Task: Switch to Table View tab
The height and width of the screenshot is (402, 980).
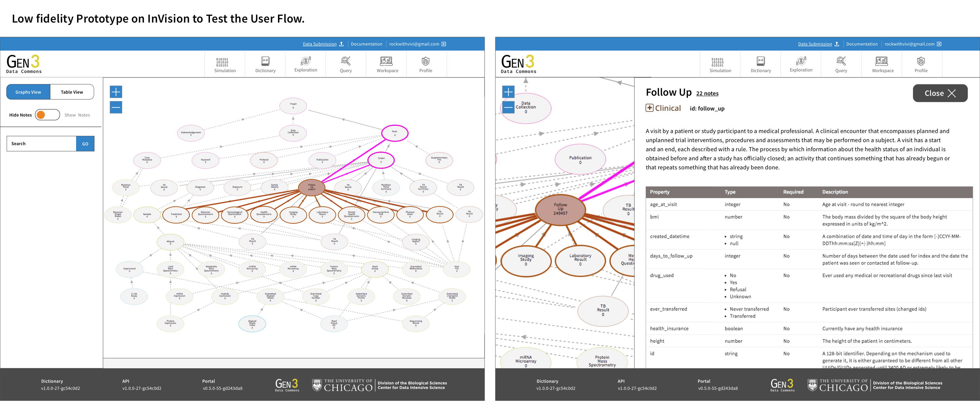Action: tap(72, 92)
